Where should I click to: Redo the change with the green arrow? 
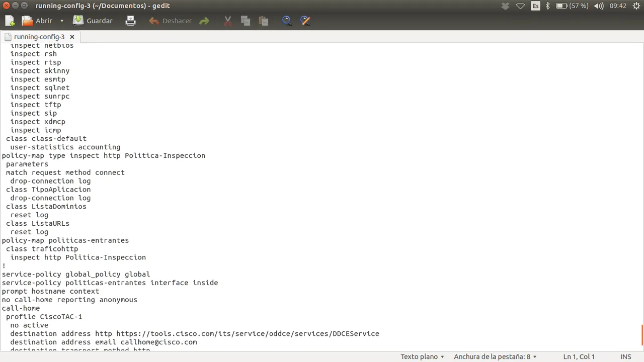pos(204,21)
